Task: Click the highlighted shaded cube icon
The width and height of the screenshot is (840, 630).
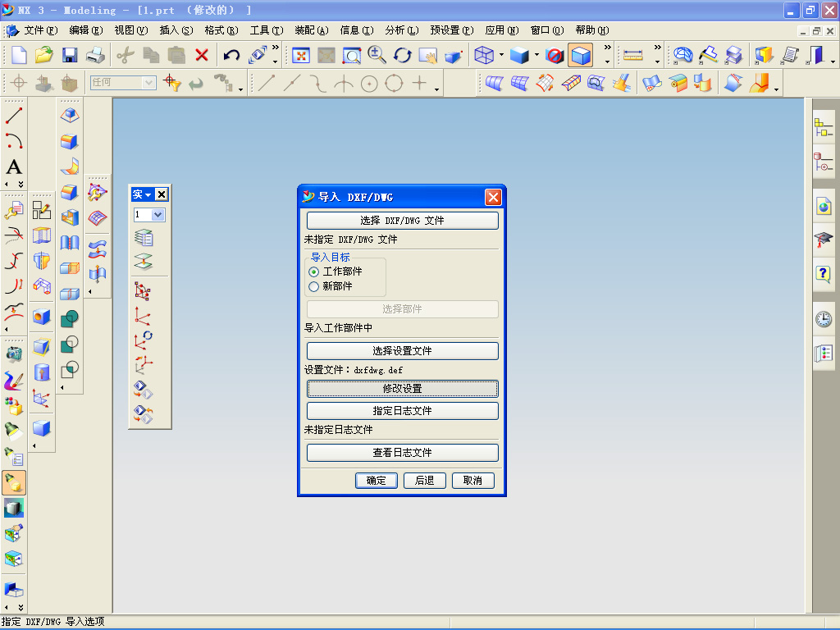Action: click(581, 55)
